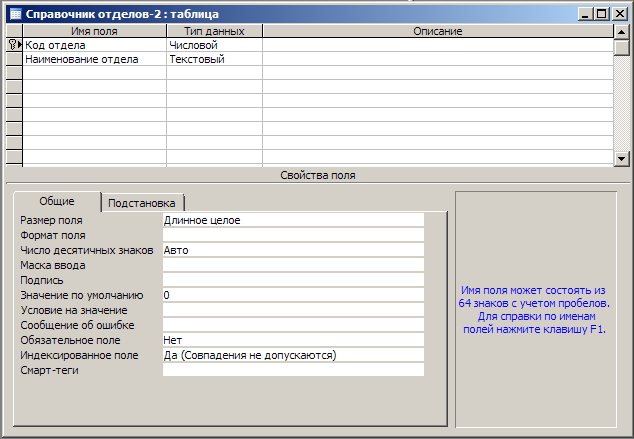Click the 'Обязательное поле' property label

[70, 340]
